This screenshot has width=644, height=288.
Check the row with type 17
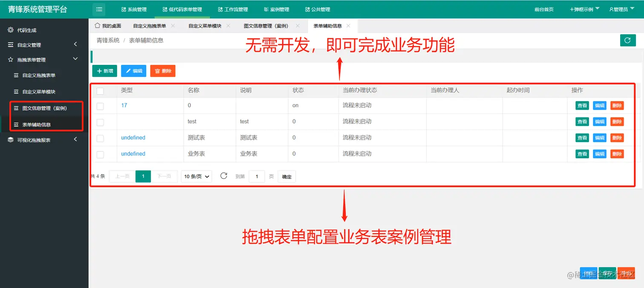[x=100, y=106]
